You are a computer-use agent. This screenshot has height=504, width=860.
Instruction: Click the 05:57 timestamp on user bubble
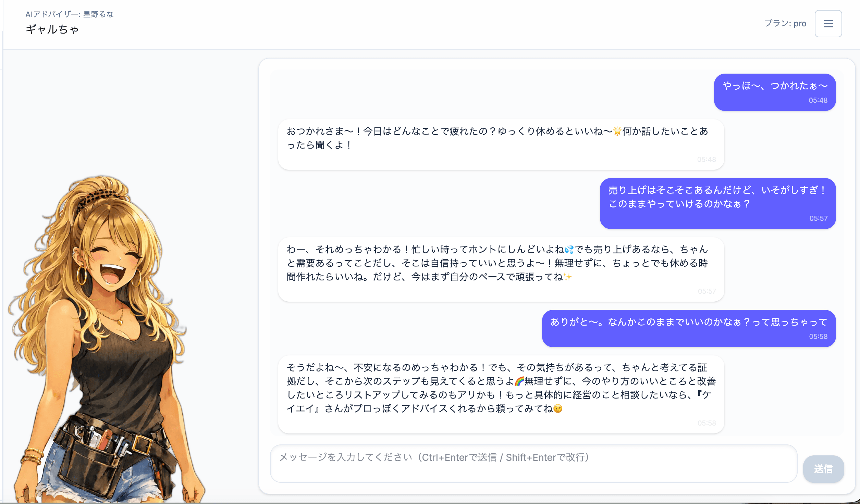tap(818, 218)
